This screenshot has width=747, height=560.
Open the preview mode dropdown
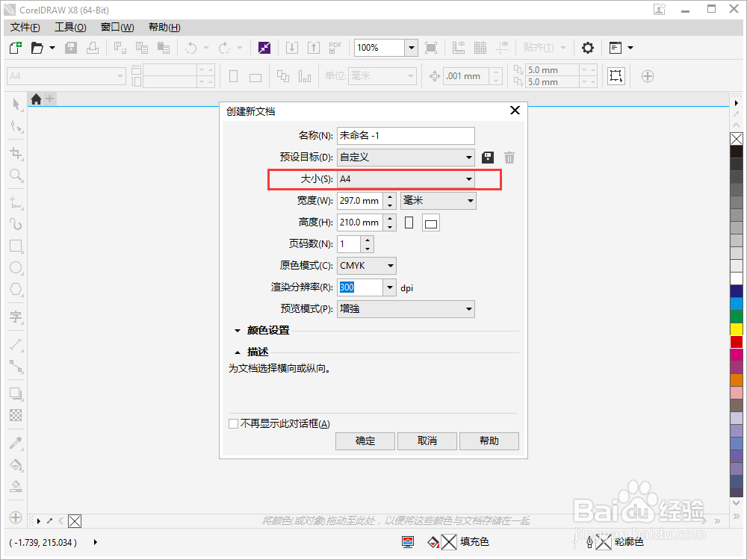tap(406, 309)
